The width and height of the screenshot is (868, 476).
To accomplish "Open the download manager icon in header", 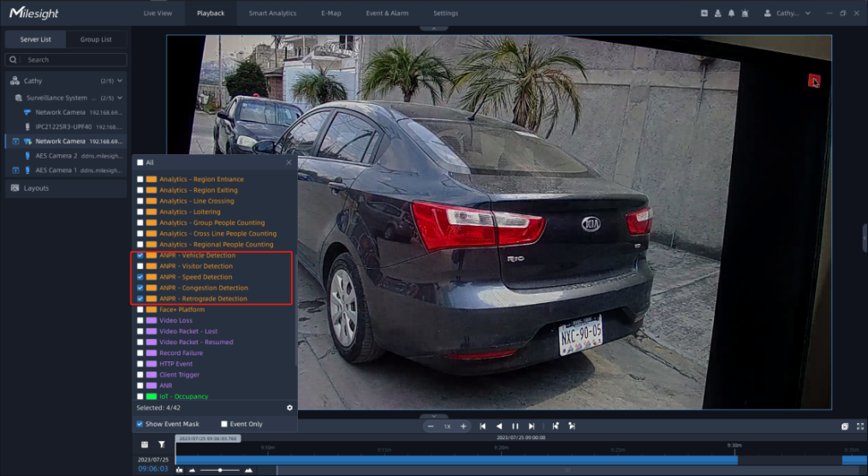I will (718, 14).
